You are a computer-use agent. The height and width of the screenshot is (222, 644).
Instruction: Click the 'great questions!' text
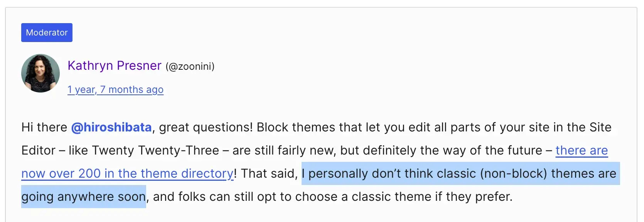[206, 127]
